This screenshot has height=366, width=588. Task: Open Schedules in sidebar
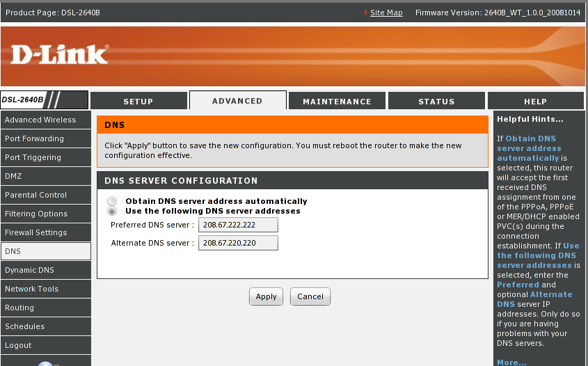[46, 326]
